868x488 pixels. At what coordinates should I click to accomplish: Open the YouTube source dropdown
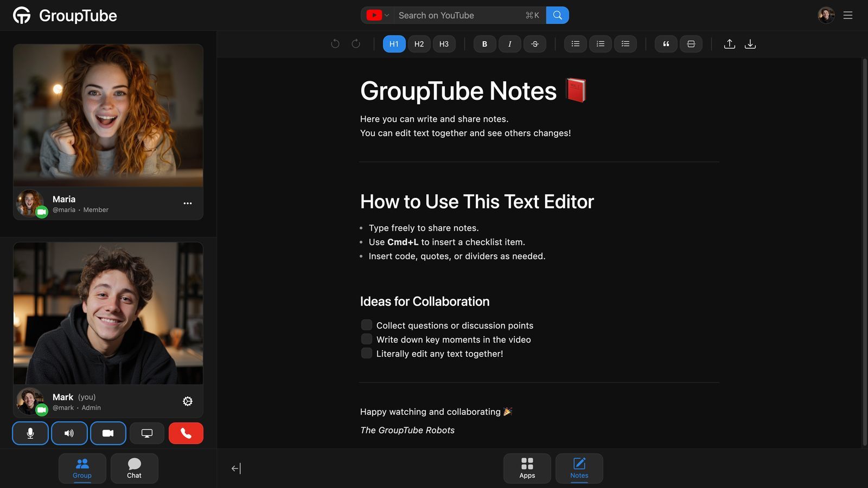(378, 15)
